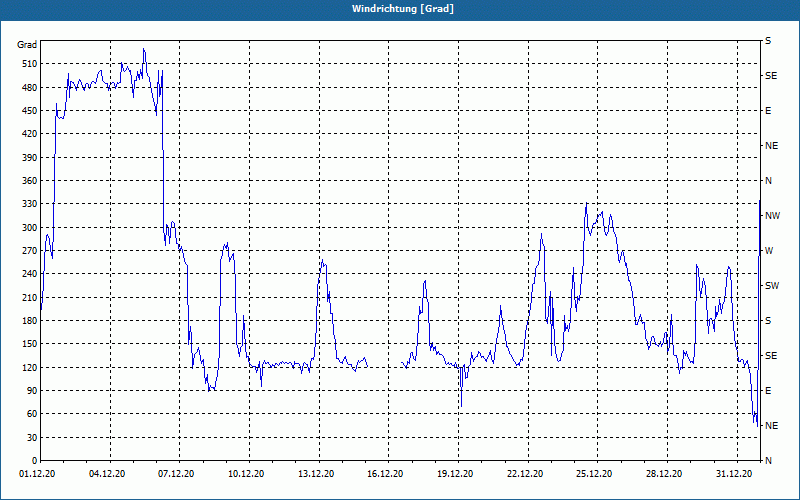Select the 510 tick label on the left axis
The width and height of the screenshot is (800, 500).
coord(29,64)
